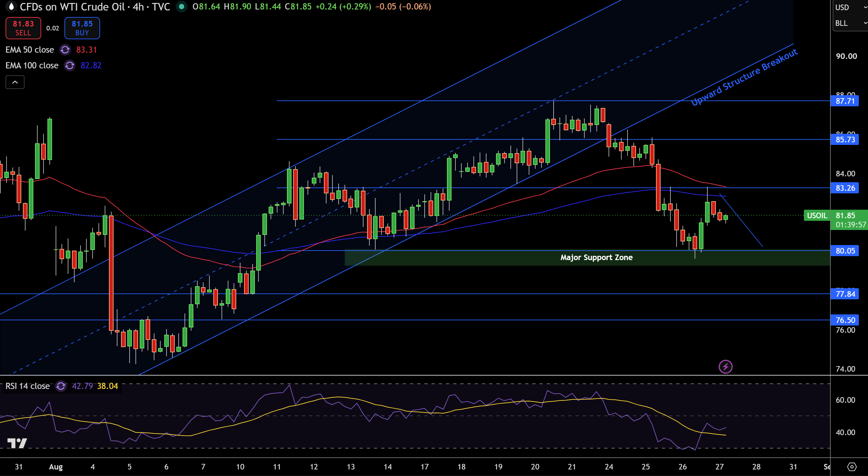Click the Upward Structure Breakout text
The image size is (868, 476).
pos(744,78)
